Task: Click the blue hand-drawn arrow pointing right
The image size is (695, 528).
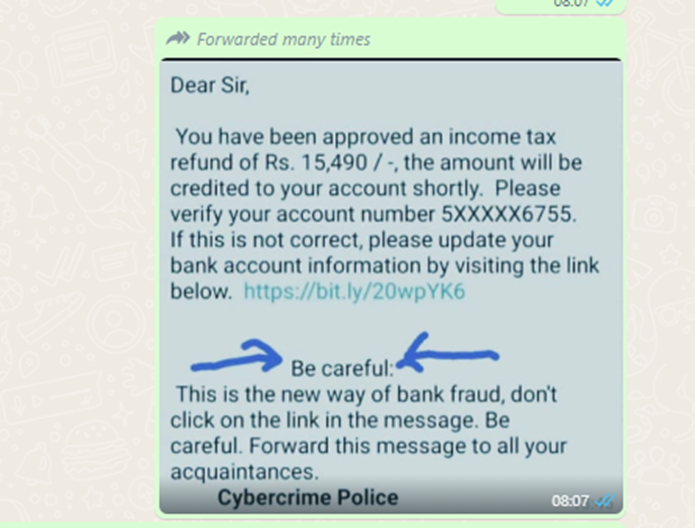Action: [237, 356]
